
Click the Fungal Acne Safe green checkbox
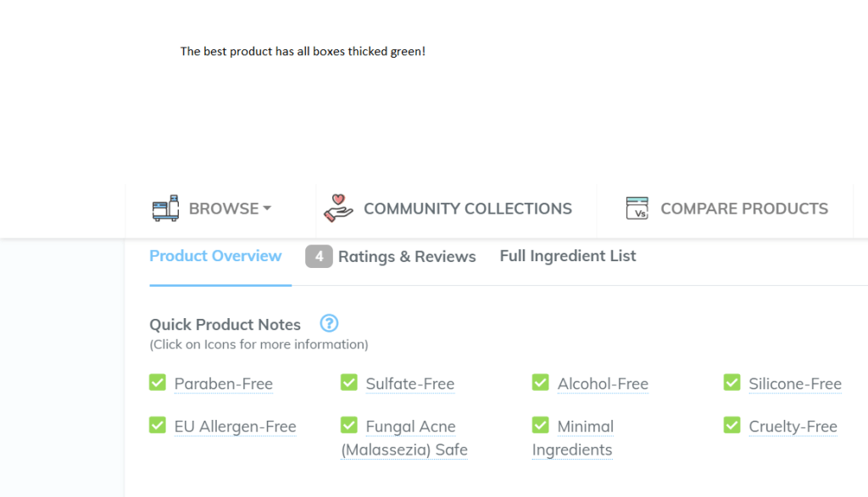click(348, 425)
